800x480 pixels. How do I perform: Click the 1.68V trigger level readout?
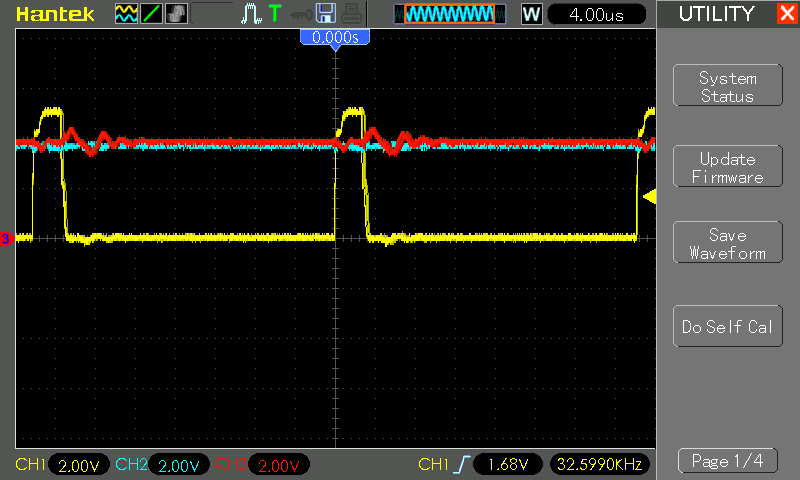coord(508,465)
